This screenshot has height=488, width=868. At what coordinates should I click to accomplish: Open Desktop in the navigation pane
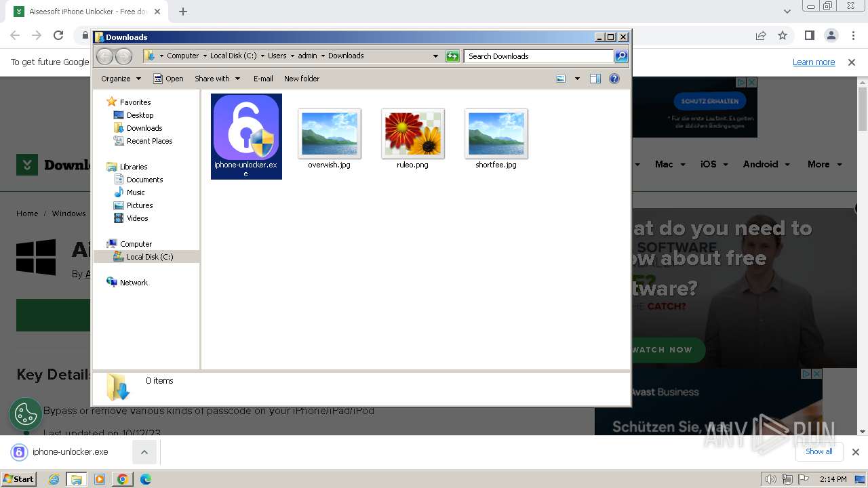click(x=140, y=115)
